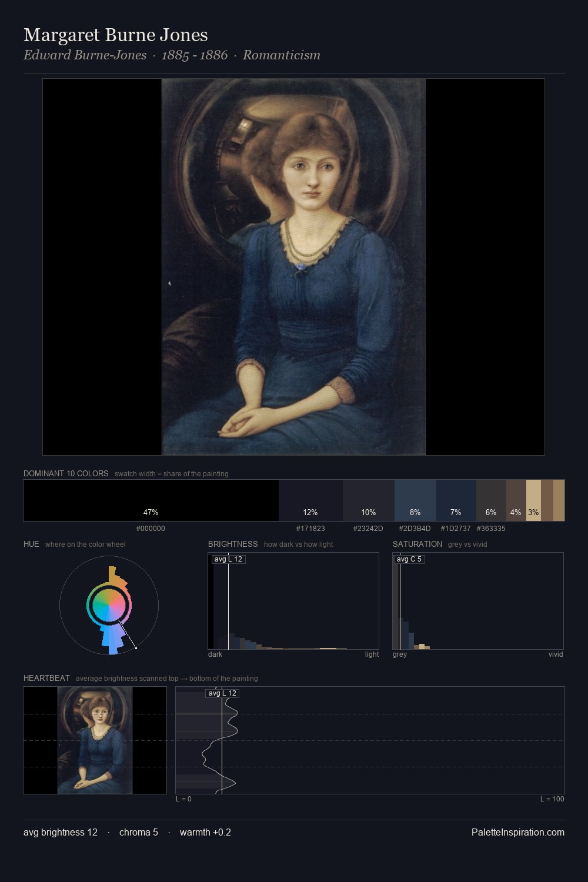
Task: Open the PaletteInspiration.com link
Action: [518, 832]
